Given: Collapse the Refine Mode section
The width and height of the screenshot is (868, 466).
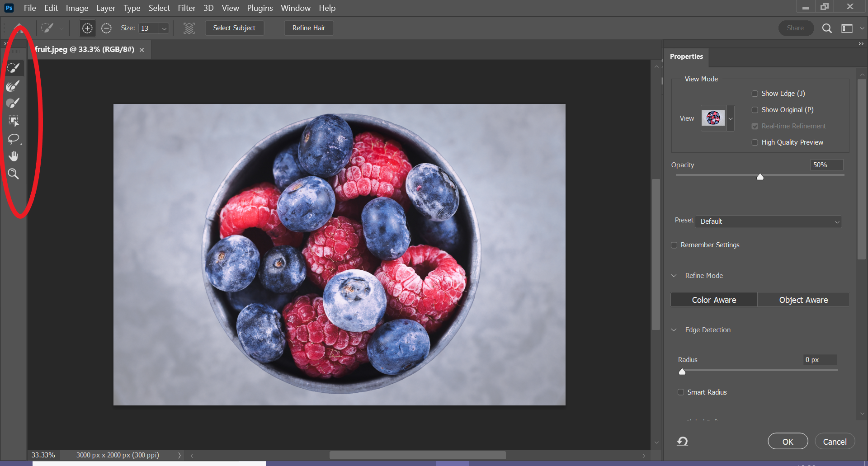Looking at the screenshot, I should (674, 276).
